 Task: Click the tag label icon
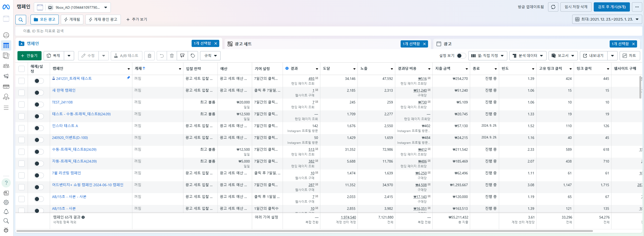point(193,56)
